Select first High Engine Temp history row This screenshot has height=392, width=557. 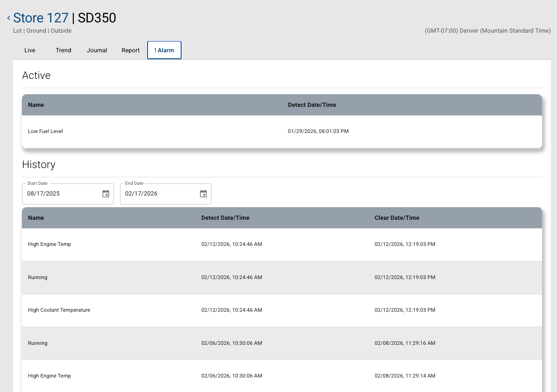[x=282, y=245]
